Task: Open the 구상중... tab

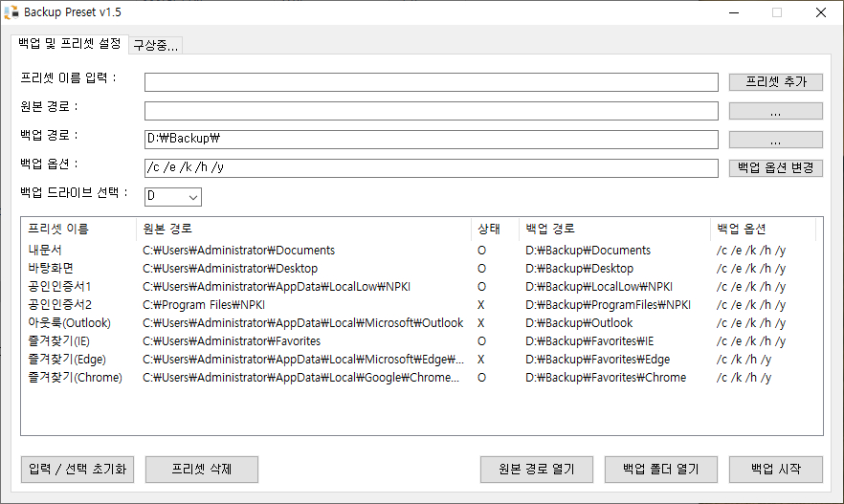Action: (156, 46)
